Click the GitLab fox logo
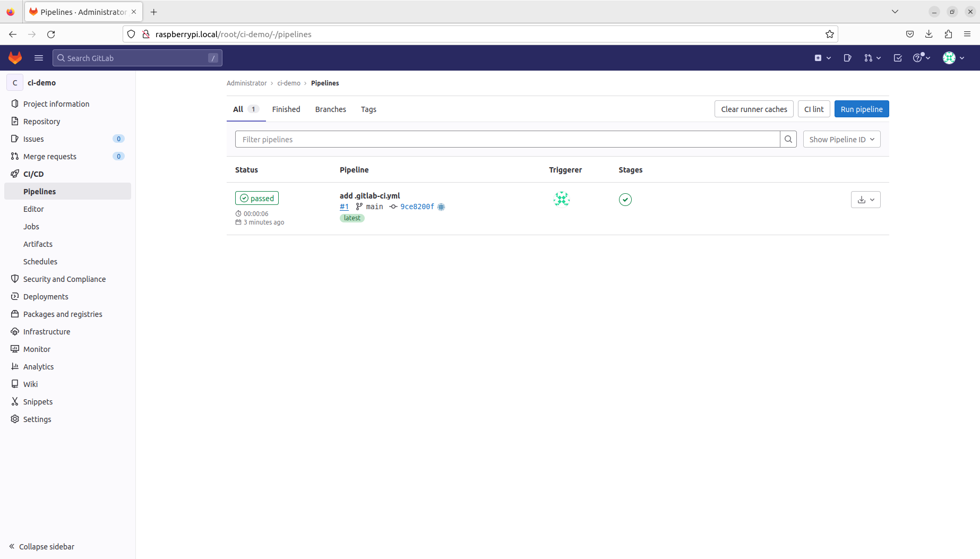The width and height of the screenshot is (980, 559). [x=15, y=58]
